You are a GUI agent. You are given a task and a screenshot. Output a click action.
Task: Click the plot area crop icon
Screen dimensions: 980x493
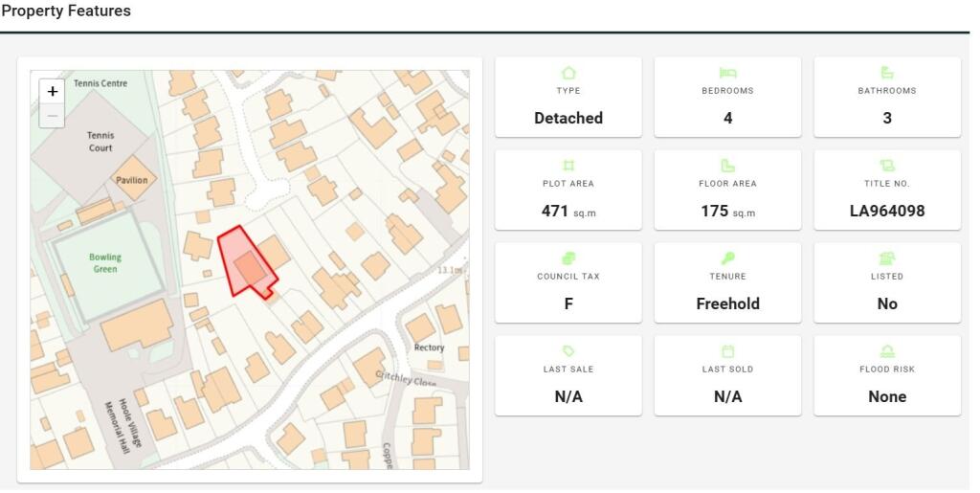pyautogui.click(x=568, y=166)
